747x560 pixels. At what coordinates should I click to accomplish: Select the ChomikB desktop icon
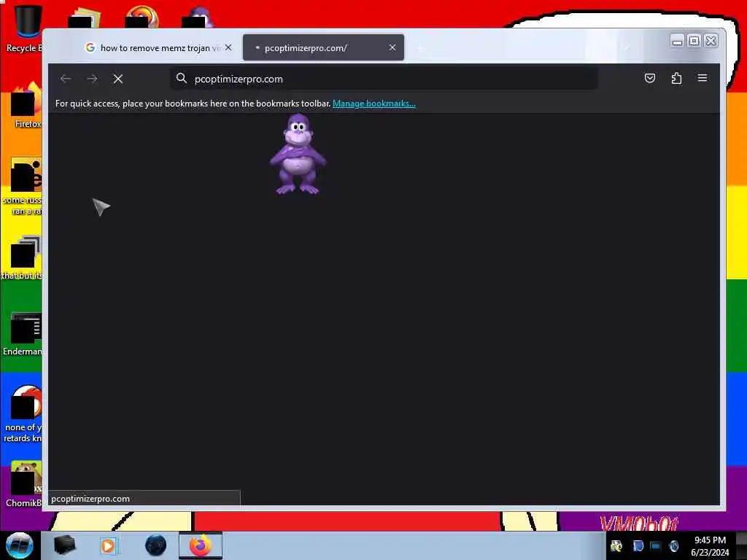click(25, 484)
